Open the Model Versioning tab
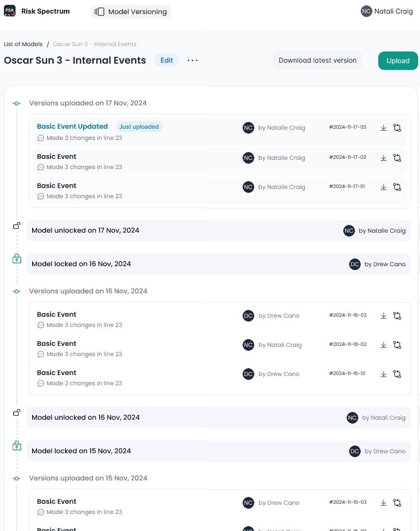 (x=131, y=12)
